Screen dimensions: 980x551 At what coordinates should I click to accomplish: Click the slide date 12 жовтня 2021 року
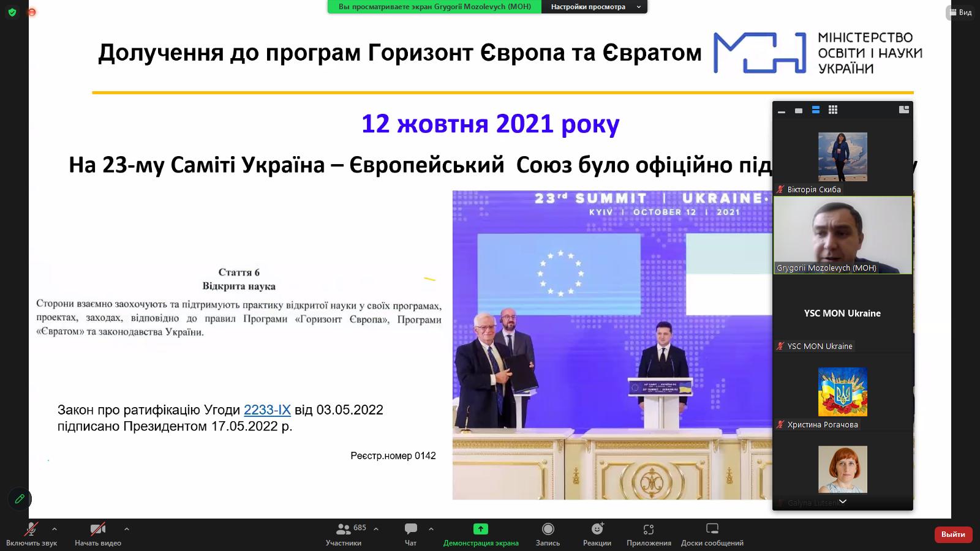tap(491, 124)
